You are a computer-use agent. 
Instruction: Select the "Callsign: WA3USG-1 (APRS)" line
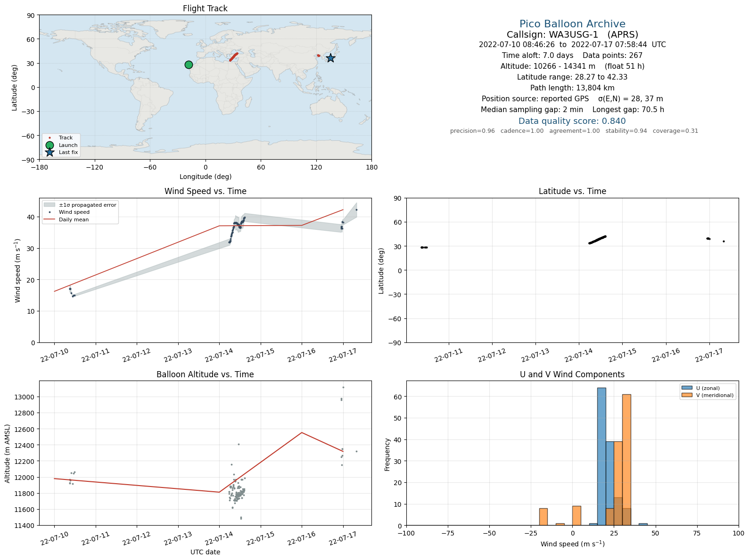click(572, 34)
